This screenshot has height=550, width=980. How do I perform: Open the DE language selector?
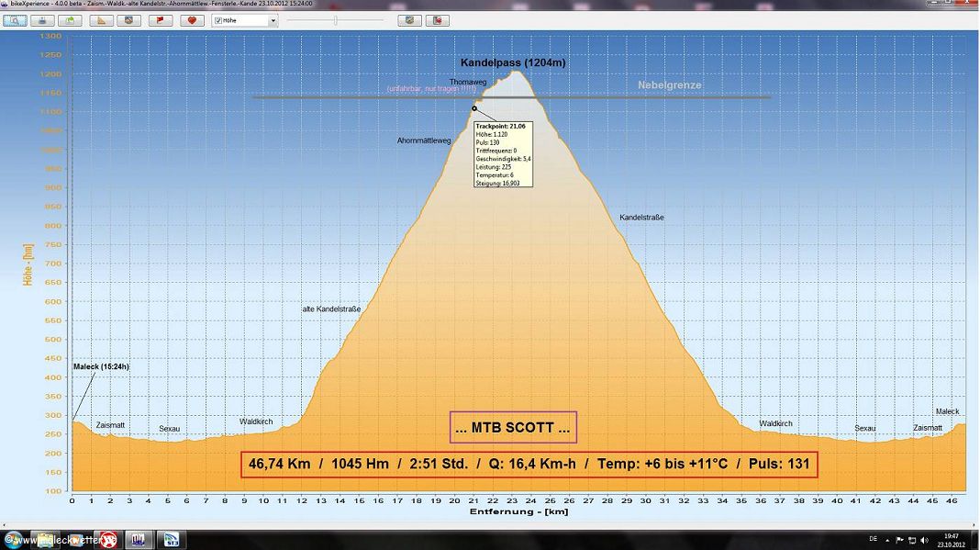click(873, 539)
